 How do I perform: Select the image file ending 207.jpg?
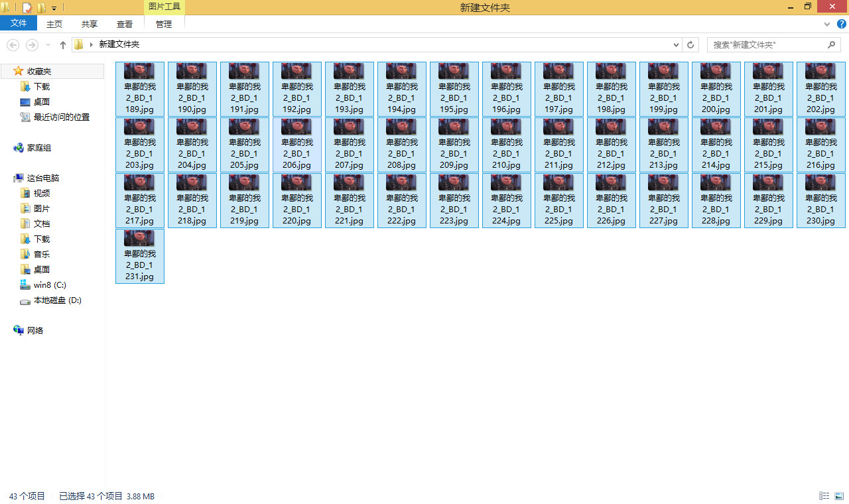350,145
